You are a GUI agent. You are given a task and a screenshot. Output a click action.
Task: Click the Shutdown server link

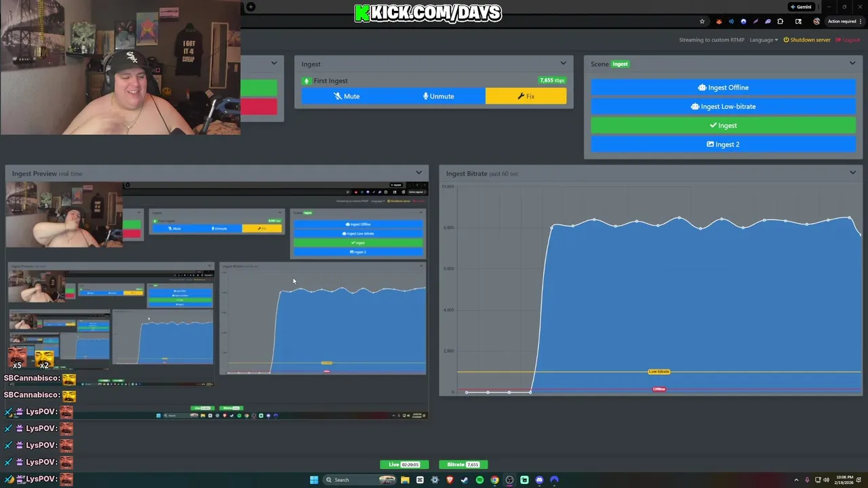tap(807, 40)
